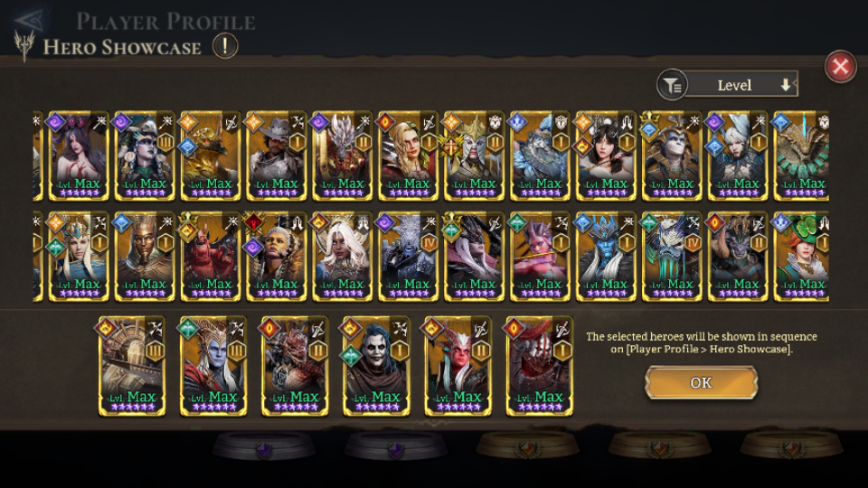
Task: Click the first purple showcase pedestal at bottom
Action: (264, 446)
